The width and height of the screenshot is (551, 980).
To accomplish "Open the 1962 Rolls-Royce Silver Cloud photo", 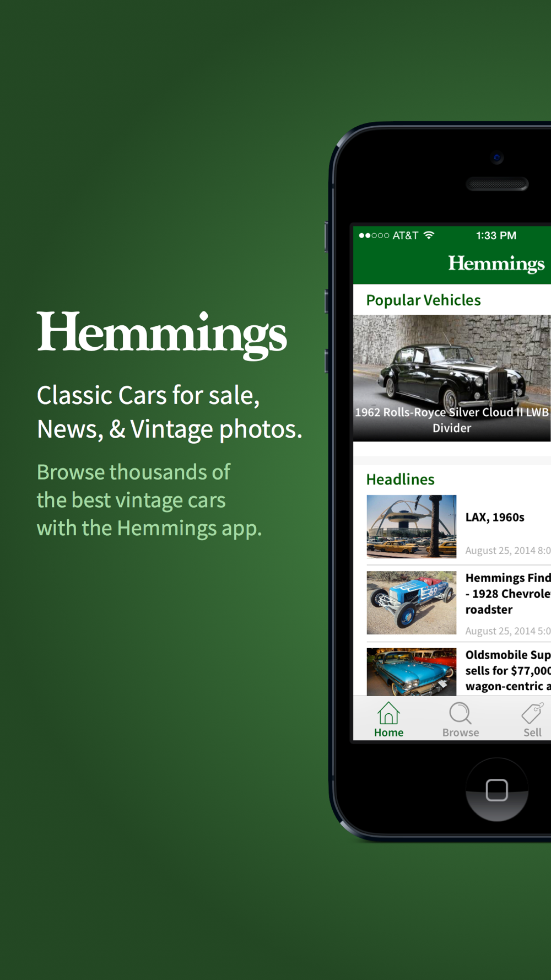I will (452, 378).
